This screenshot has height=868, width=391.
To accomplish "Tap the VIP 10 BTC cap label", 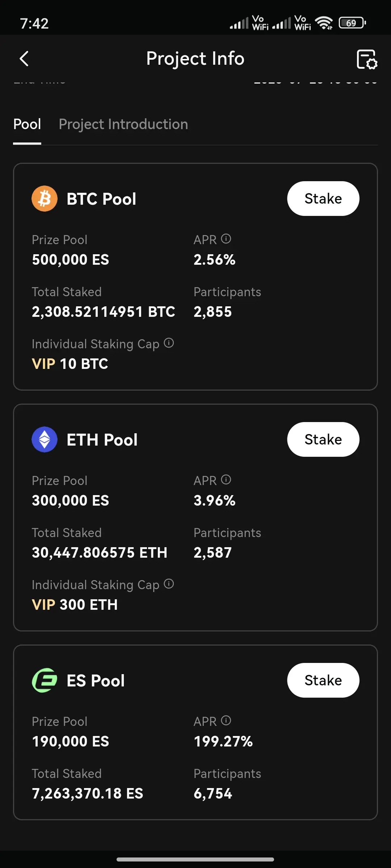I will pos(70,364).
